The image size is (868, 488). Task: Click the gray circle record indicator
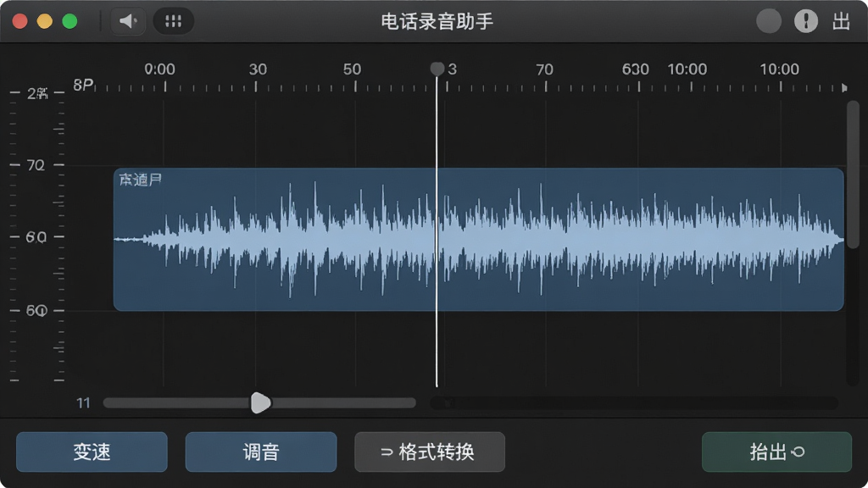(x=768, y=21)
